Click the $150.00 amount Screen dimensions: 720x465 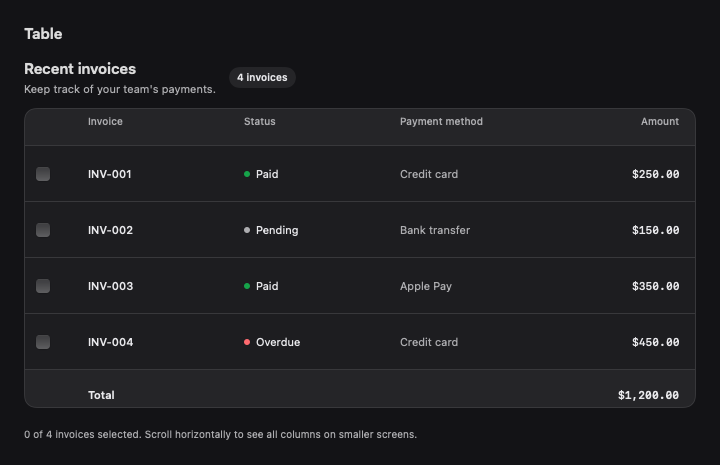[655, 230]
